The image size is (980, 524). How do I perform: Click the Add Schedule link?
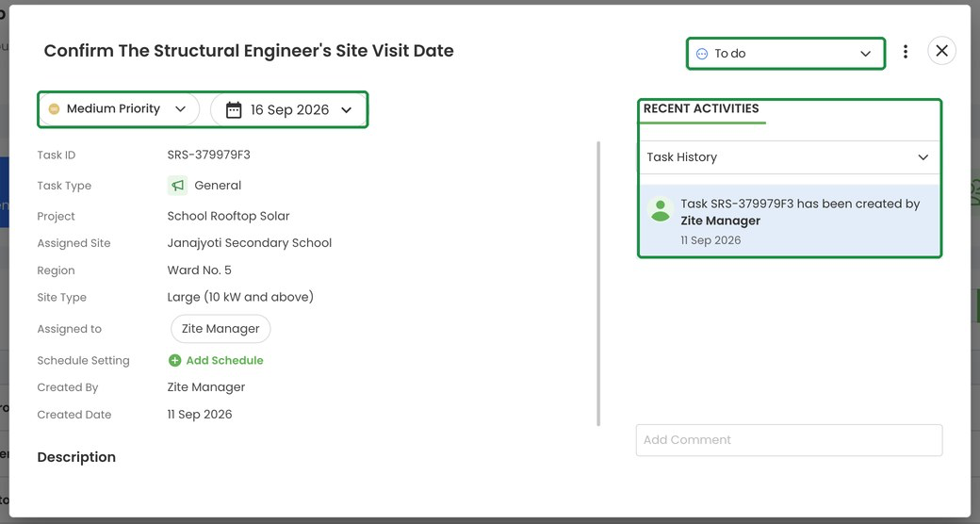pyautogui.click(x=224, y=360)
